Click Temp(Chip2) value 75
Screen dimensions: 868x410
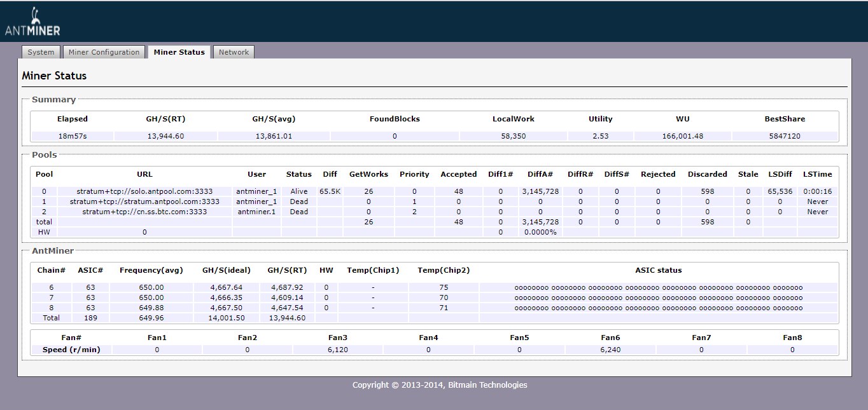tap(444, 287)
